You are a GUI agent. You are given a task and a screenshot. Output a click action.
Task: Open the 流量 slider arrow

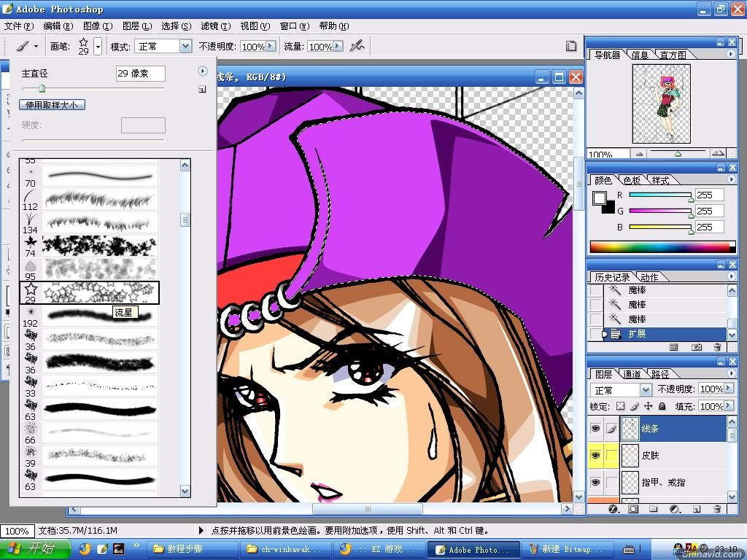pyautogui.click(x=338, y=46)
